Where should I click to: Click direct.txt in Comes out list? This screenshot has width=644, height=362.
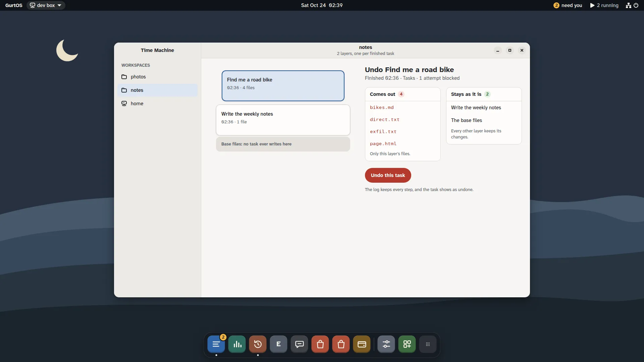[385, 120]
